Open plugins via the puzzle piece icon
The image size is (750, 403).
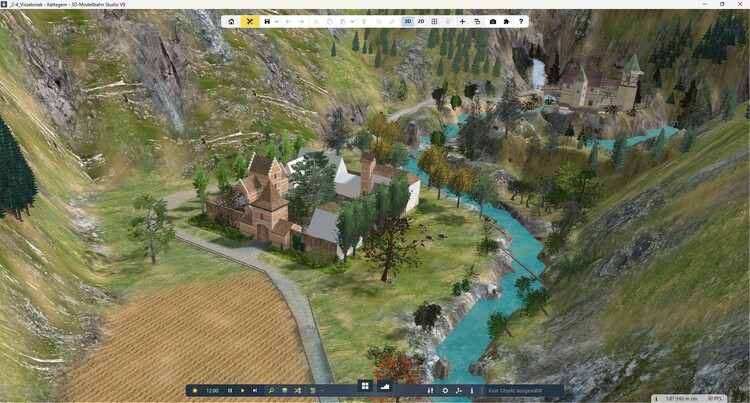pos(507,22)
